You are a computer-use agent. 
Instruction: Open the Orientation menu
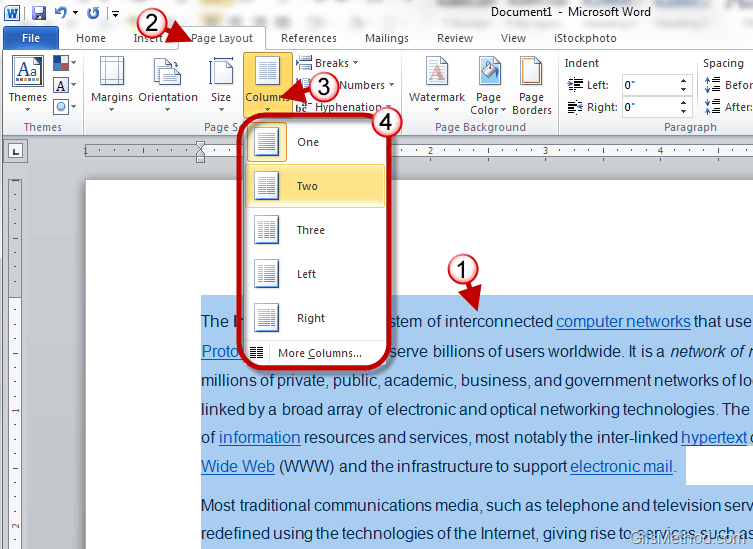coord(168,84)
